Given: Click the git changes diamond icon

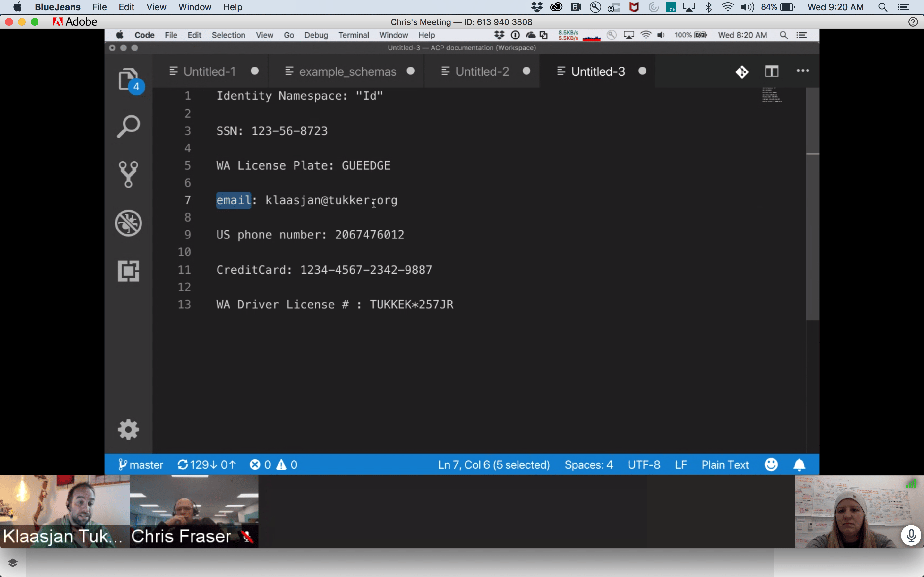Looking at the screenshot, I should tap(741, 72).
